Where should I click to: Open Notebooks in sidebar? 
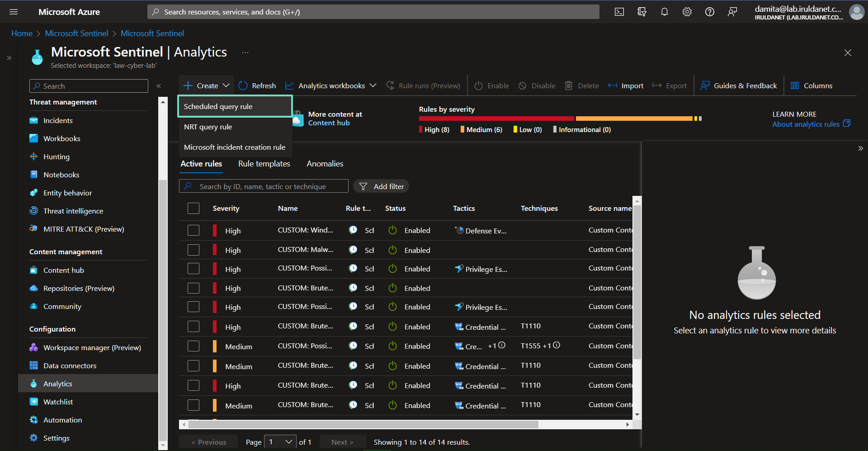(x=61, y=175)
